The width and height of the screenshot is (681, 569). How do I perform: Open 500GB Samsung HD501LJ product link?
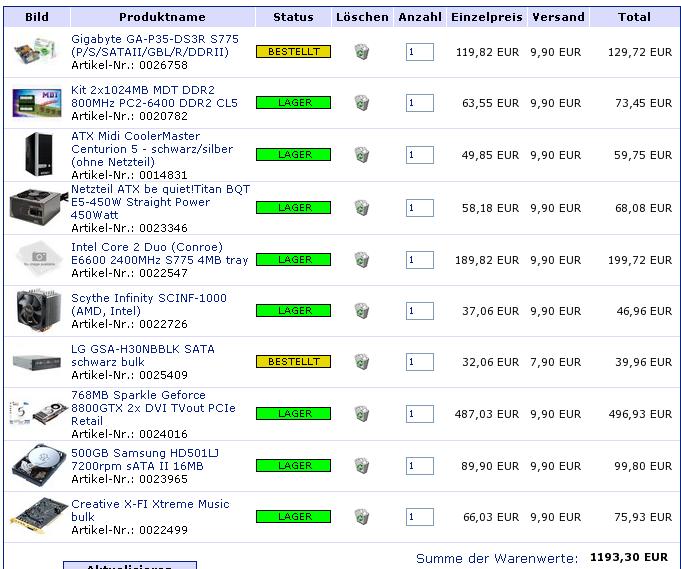click(145, 460)
